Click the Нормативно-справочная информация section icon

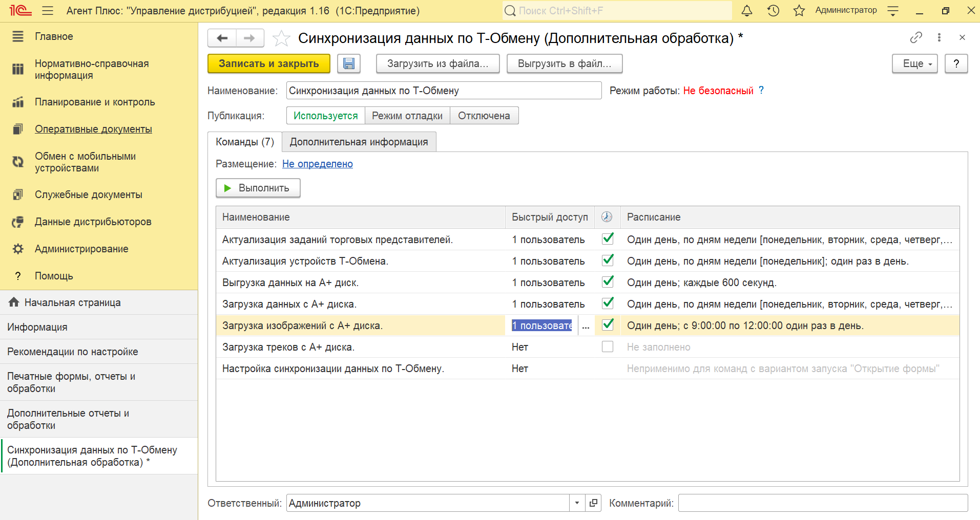coord(18,69)
